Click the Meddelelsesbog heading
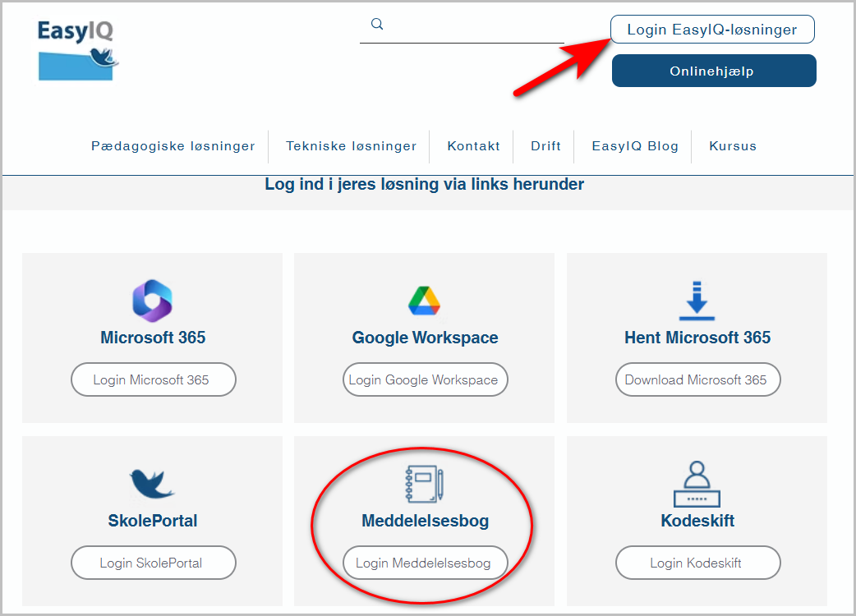856x616 pixels. coord(426,521)
